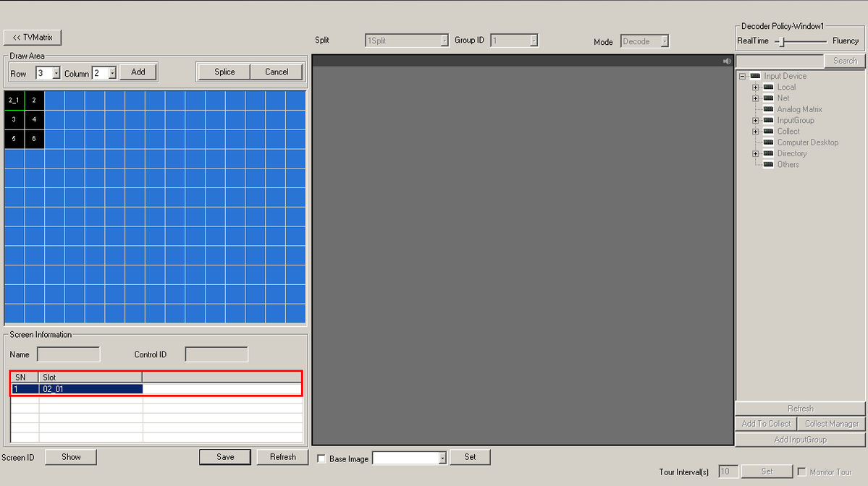Open the Base Image dropdown

pyautogui.click(x=442, y=458)
